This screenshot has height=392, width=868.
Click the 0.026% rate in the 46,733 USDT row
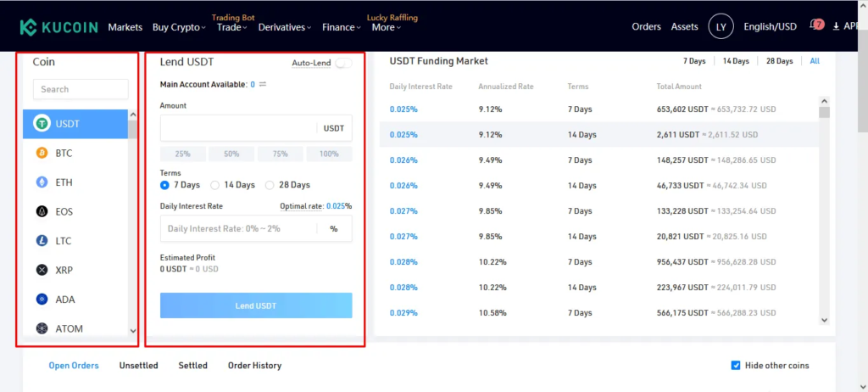403,186
